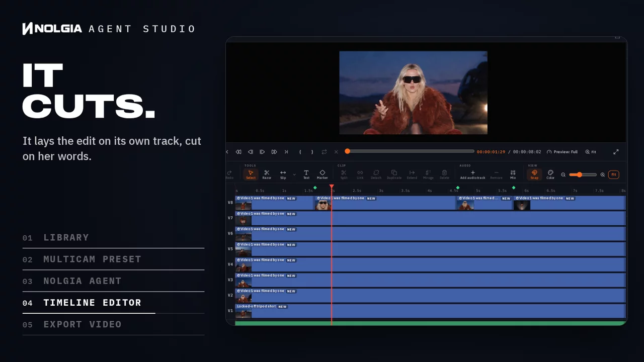Duplicate the selected clip
Image resolution: width=644 pixels, height=362 pixels.
[394, 174]
